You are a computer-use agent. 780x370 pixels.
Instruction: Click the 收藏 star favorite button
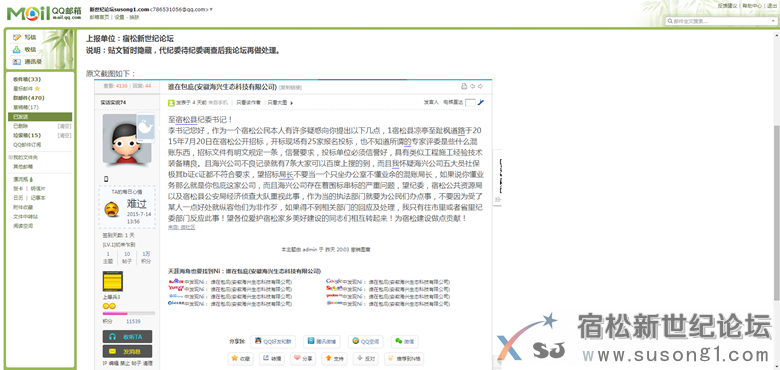point(241,358)
